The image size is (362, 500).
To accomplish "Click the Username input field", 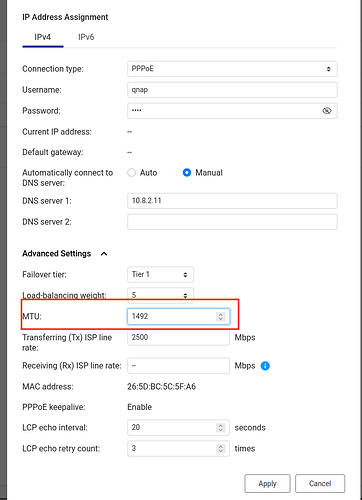I will tap(232, 90).
